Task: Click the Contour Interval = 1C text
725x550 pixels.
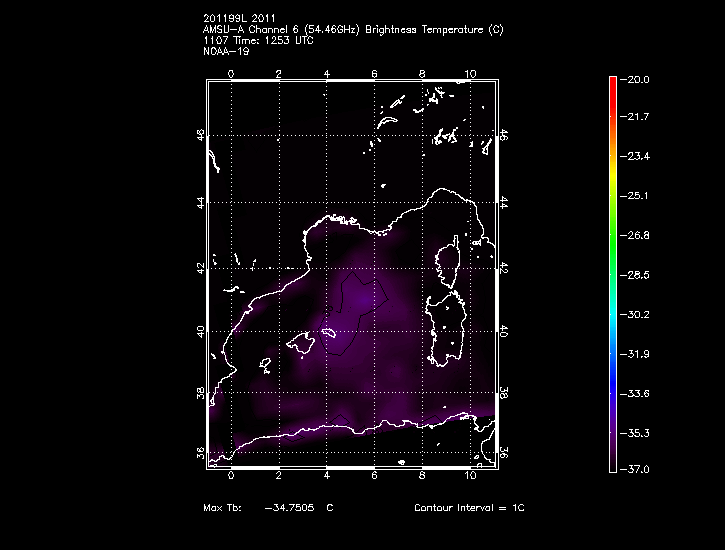Action: 469,508
